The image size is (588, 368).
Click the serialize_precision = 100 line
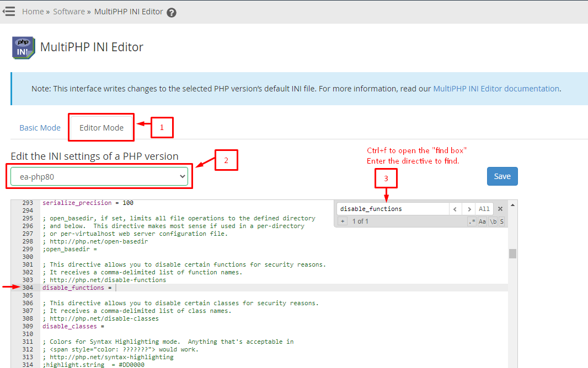pos(88,203)
